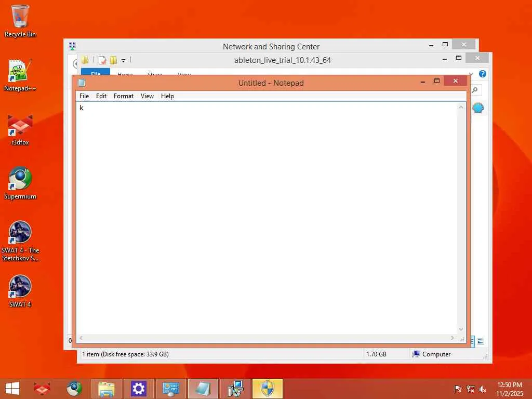This screenshot has height=399, width=532.
Task: Click '1.70 GB' in Explorer status bar
Action: [376, 354]
